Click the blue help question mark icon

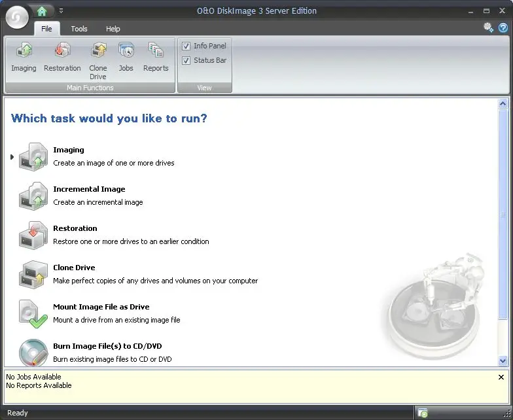pyautogui.click(x=503, y=27)
